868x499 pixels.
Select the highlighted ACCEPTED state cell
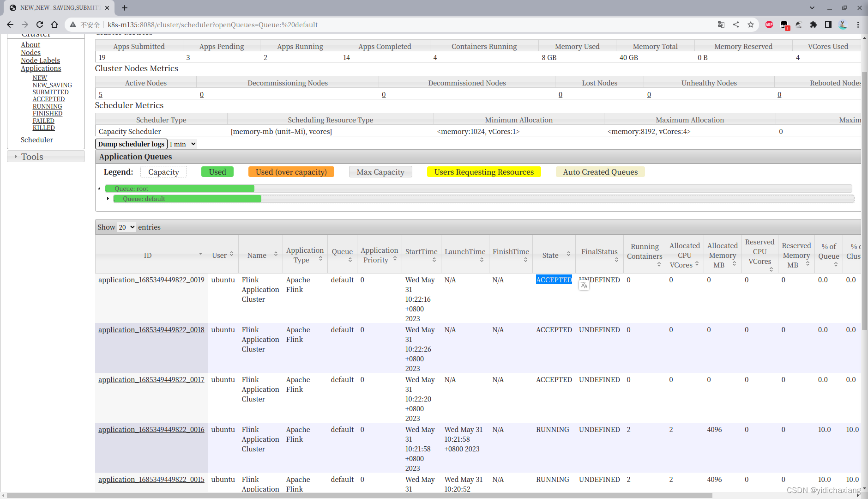(554, 280)
